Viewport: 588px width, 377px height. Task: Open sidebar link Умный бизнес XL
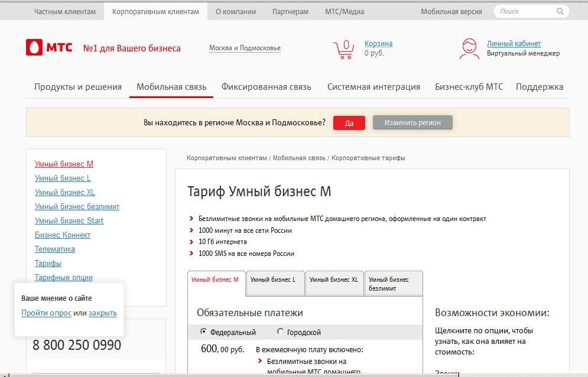click(x=65, y=193)
